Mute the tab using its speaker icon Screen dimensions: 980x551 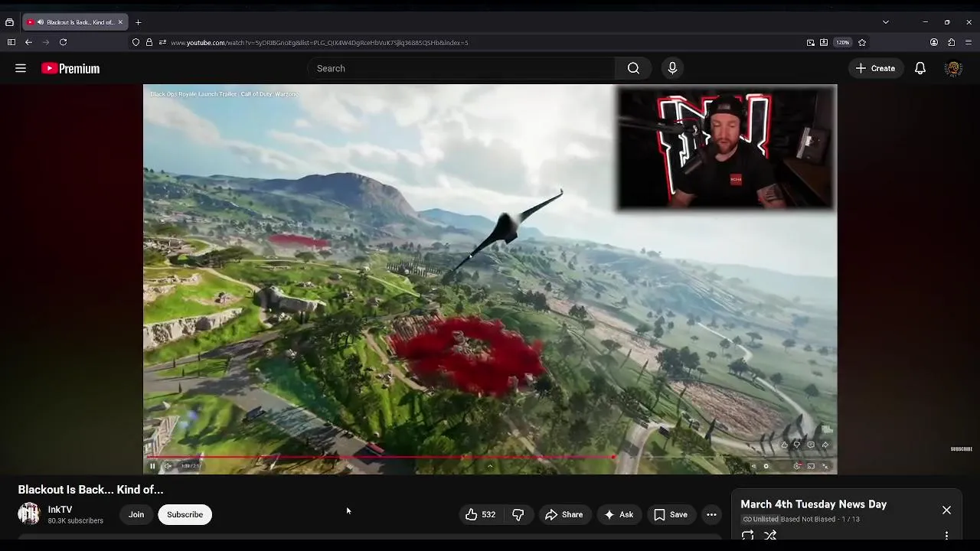point(41,22)
